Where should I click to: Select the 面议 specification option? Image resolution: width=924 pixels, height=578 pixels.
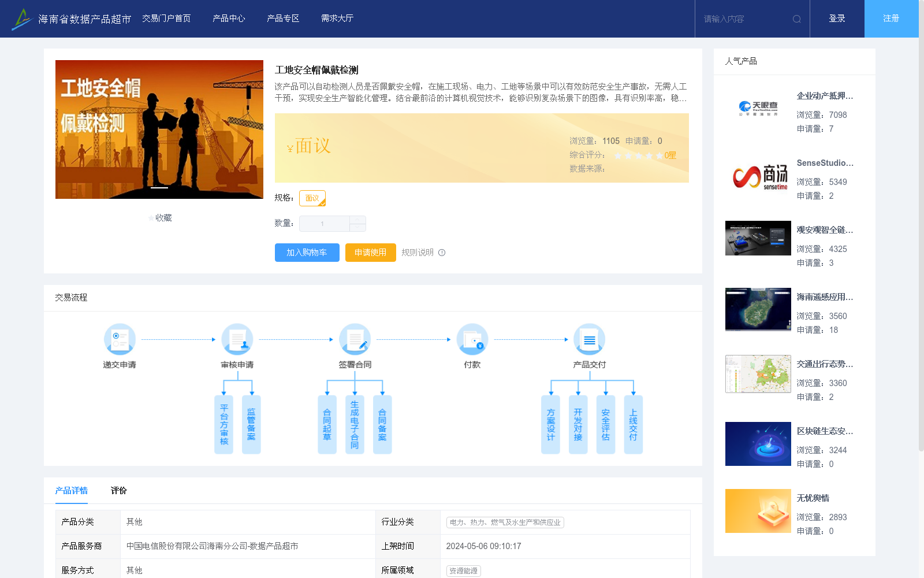[312, 198]
